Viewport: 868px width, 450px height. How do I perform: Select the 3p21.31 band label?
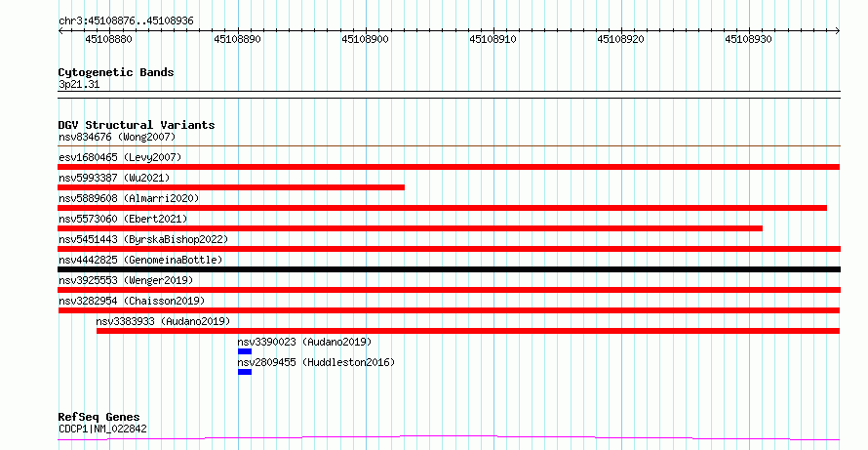pyautogui.click(x=79, y=85)
